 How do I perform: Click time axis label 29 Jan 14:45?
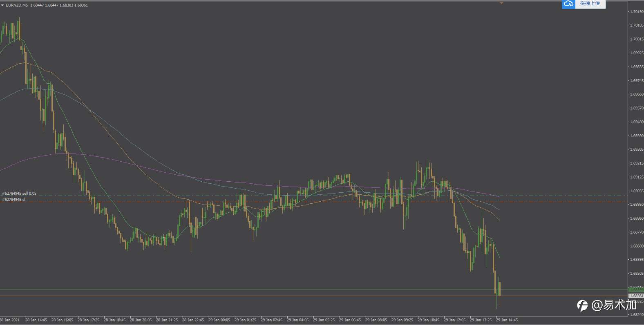click(507, 320)
